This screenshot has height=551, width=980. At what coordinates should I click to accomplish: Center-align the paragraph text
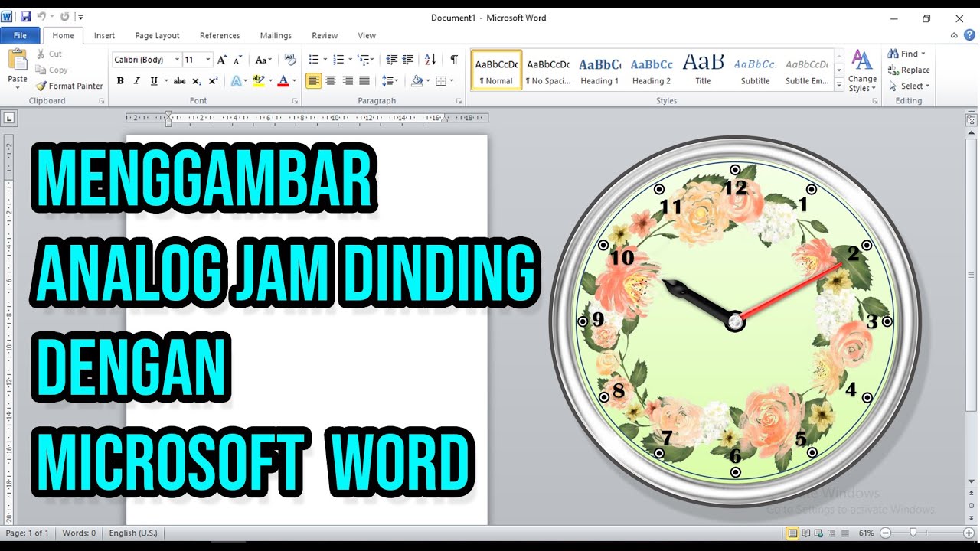point(331,80)
